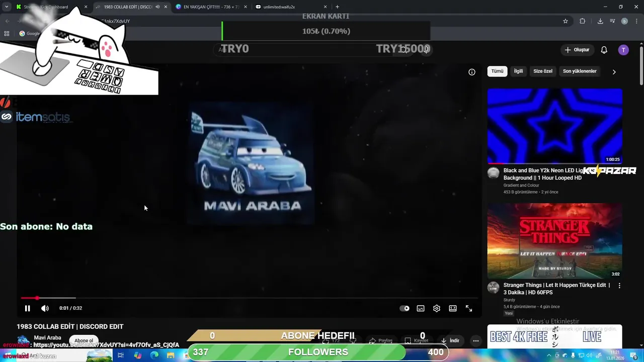Open Stranger Things Let It Happen title link
This screenshot has width=644, height=362.
557,289
